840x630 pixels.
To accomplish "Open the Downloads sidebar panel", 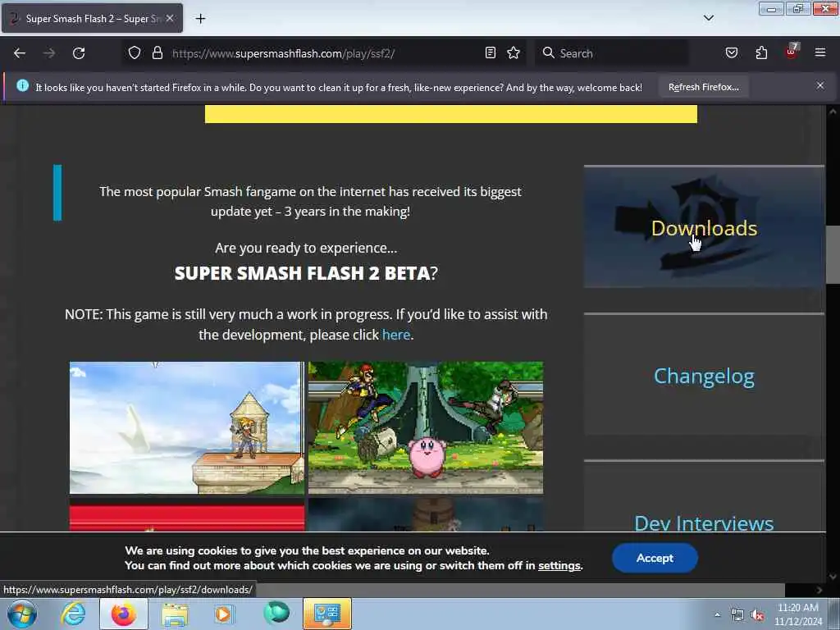I will tap(703, 228).
